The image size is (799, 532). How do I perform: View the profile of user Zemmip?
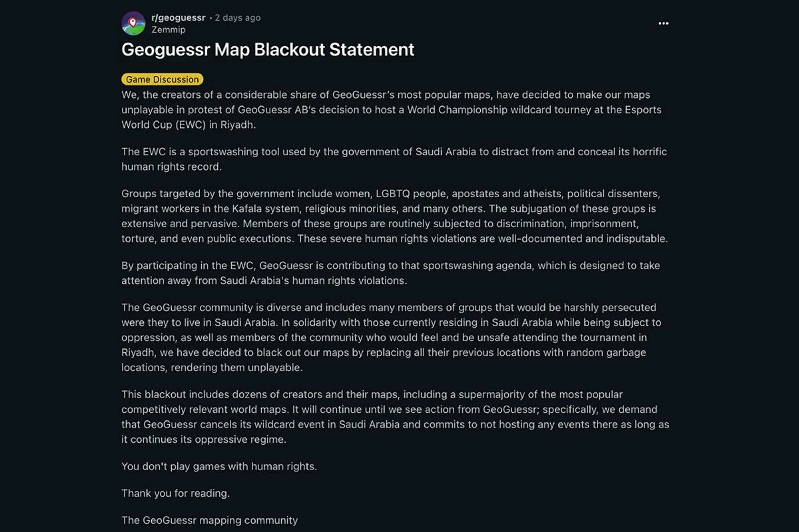[x=168, y=30]
